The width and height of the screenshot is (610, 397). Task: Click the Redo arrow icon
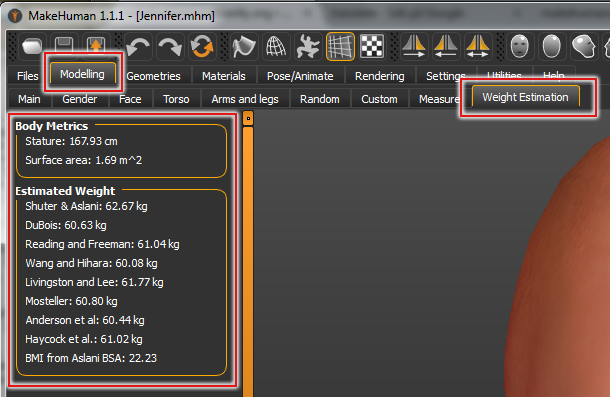[170, 47]
